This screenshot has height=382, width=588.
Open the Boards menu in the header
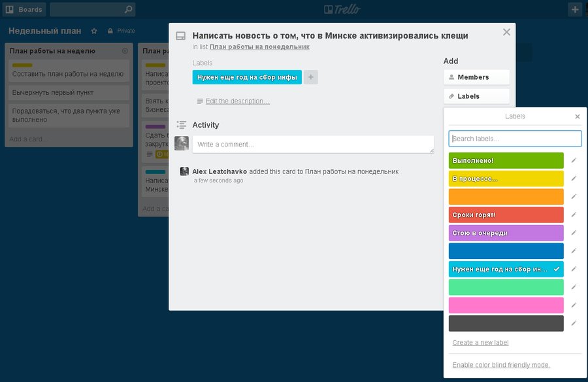click(x=24, y=9)
